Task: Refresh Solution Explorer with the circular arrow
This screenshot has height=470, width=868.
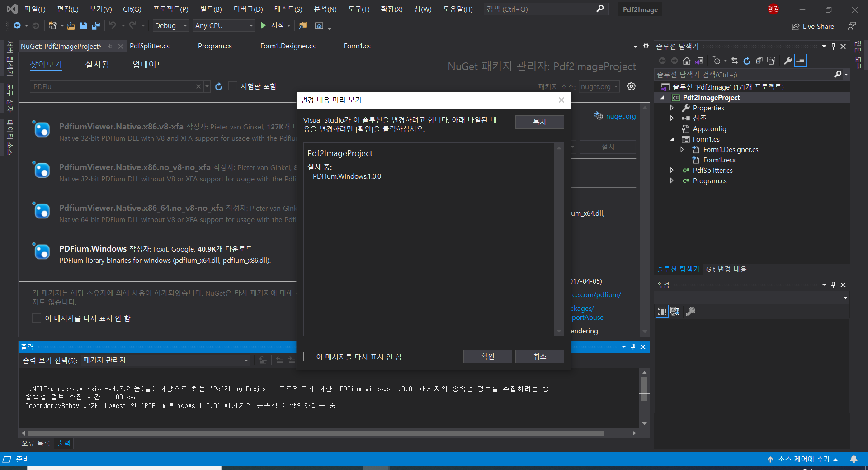Action: point(747,61)
